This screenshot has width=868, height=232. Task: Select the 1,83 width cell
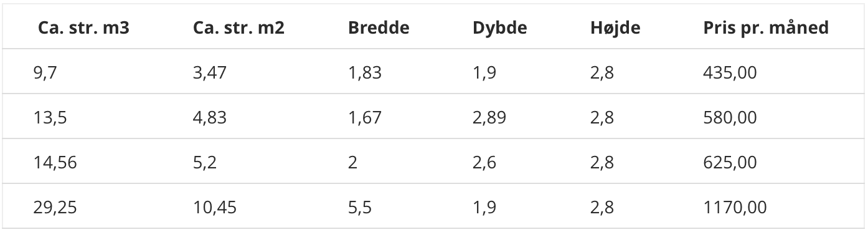click(365, 74)
